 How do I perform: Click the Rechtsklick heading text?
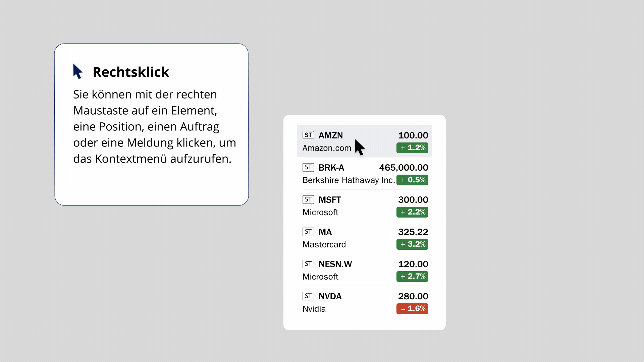click(131, 72)
